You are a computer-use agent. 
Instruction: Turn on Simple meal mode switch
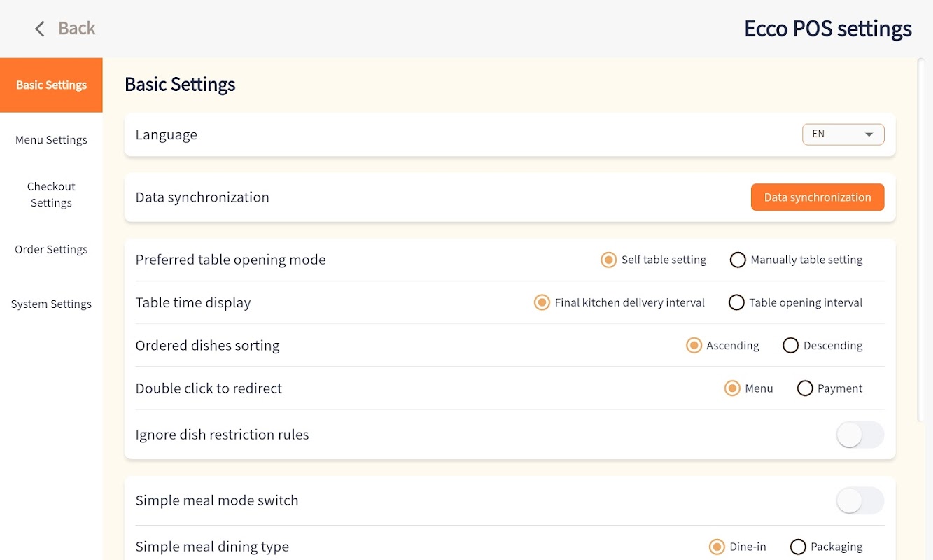tap(860, 501)
